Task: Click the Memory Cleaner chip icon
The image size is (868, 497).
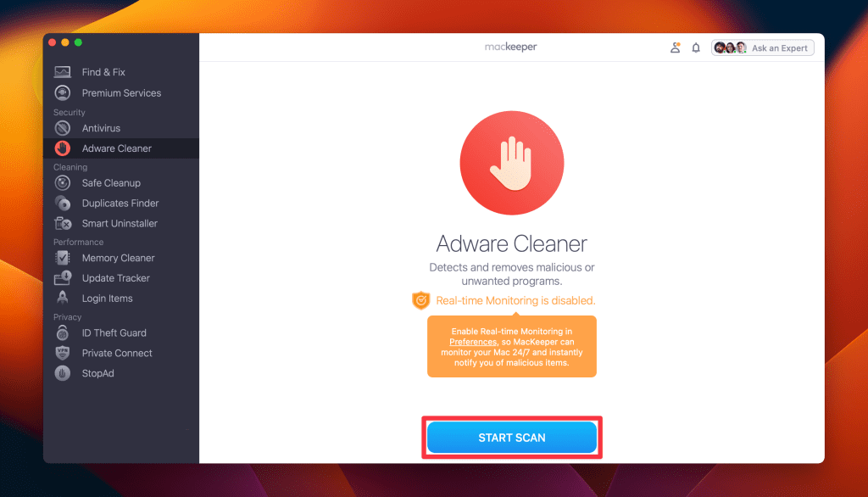Action: [63, 258]
